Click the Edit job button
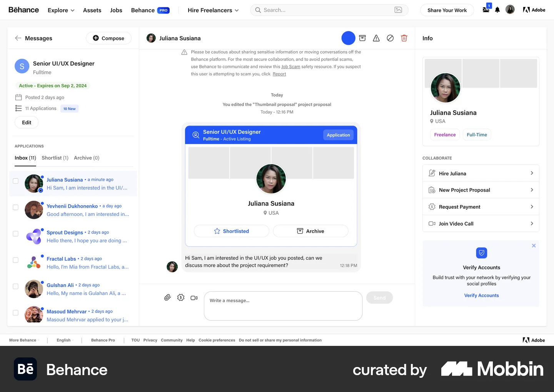 (x=27, y=123)
